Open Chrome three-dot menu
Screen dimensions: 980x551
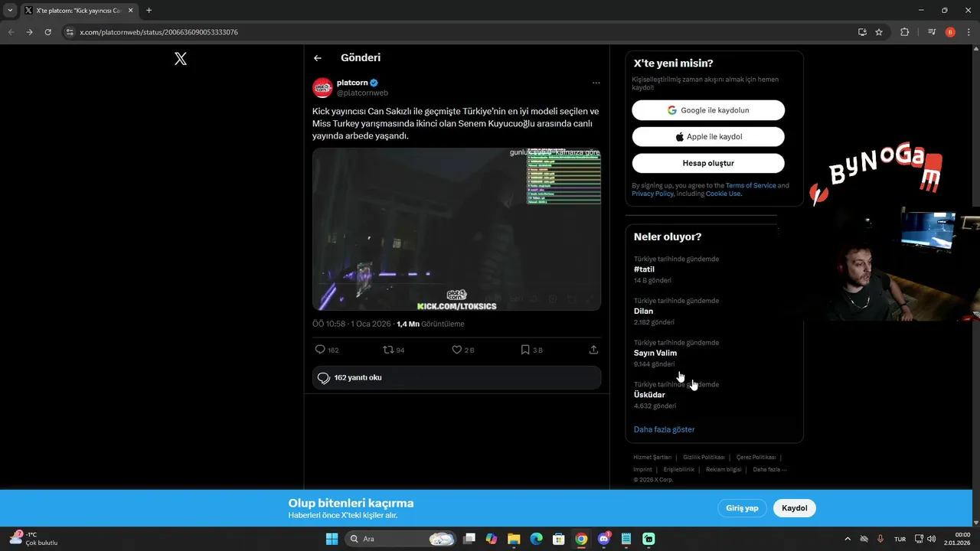(x=969, y=32)
